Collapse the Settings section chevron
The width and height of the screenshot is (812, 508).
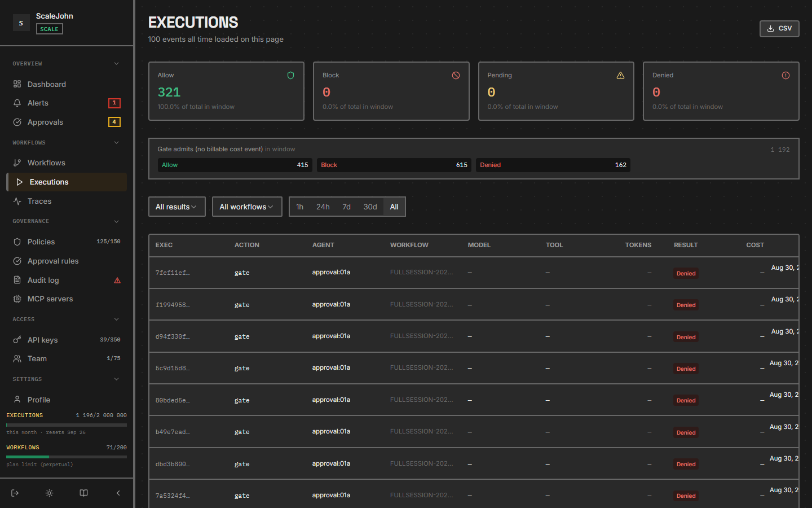pos(117,379)
